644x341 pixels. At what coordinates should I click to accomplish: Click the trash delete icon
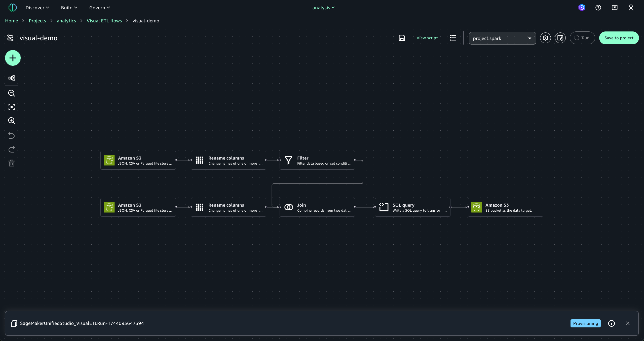(12, 163)
